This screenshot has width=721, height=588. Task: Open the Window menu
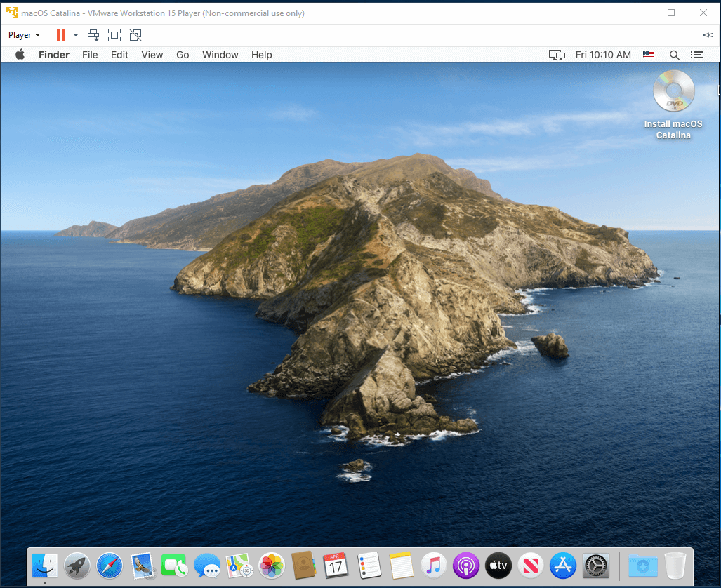pyautogui.click(x=220, y=55)
